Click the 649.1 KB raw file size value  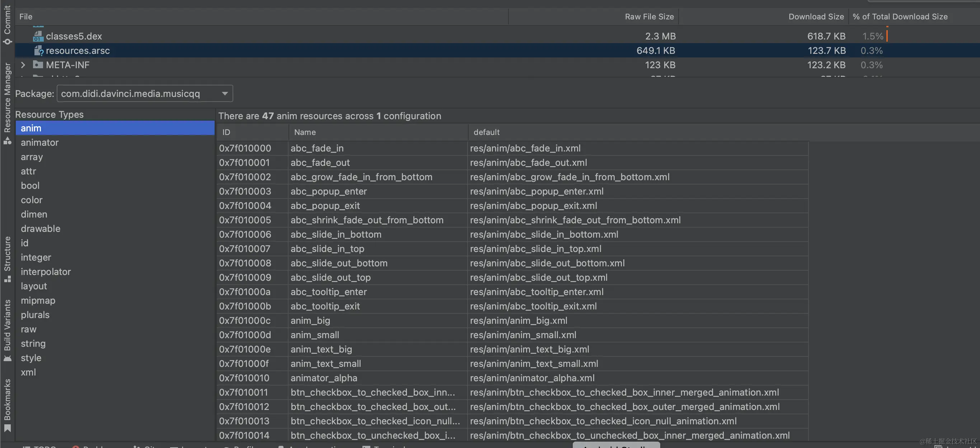tap(656, 51)
